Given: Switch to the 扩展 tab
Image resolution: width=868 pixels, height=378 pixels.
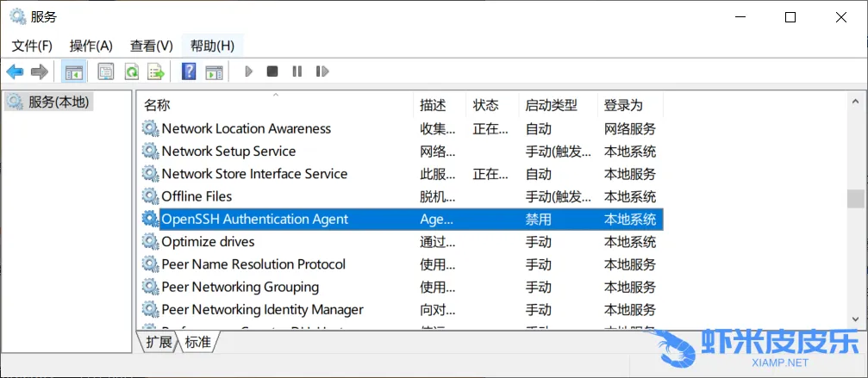Looking at the screenshot, I should 159,342.
